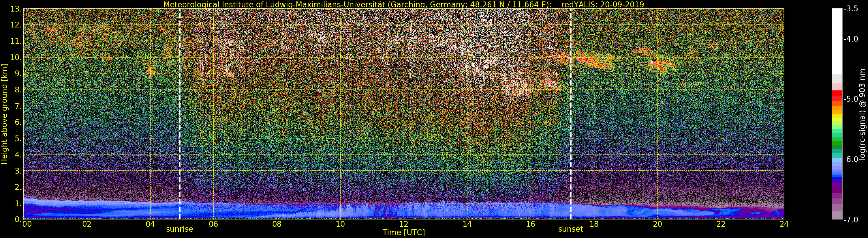Select time axis tick label '02'
Screen dimensions: 868x238
pyautogui.click(x=87, y=224)
